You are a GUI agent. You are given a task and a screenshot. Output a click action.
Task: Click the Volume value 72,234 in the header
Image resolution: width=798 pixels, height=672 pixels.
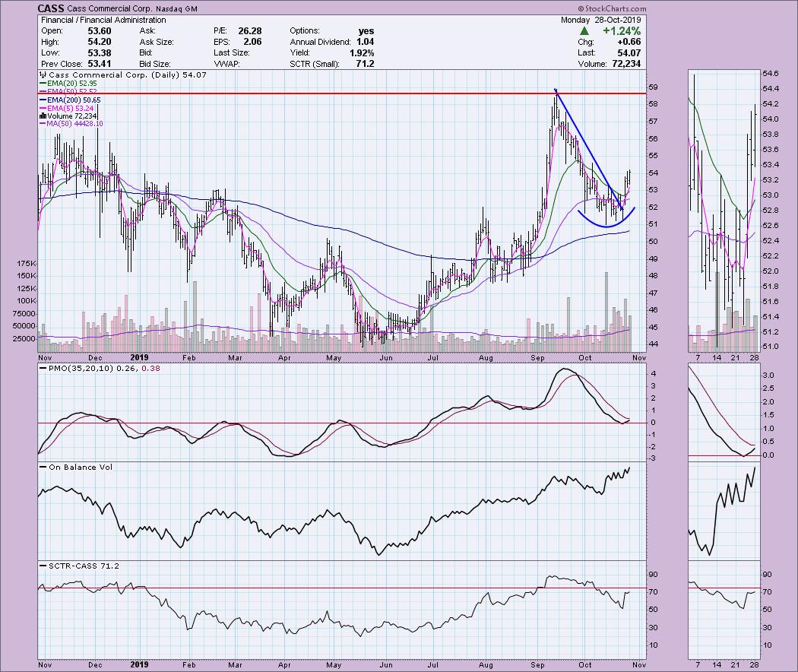click(625, 64)
